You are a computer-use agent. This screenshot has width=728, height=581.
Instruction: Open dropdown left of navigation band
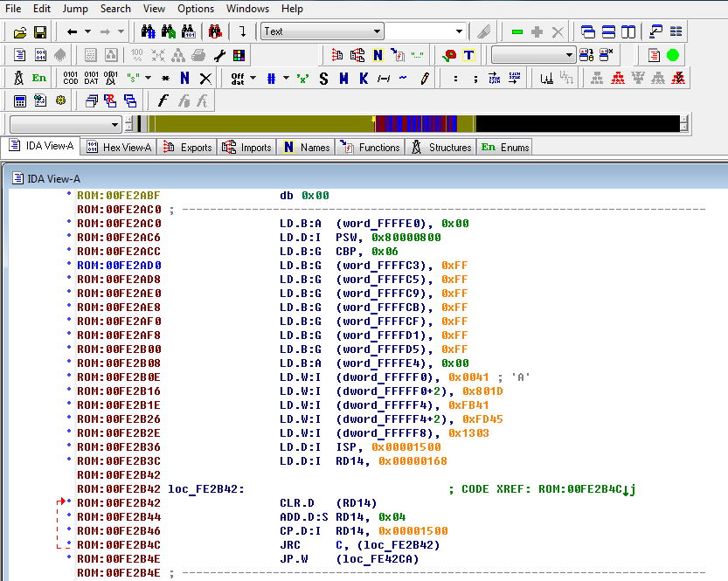114,124
